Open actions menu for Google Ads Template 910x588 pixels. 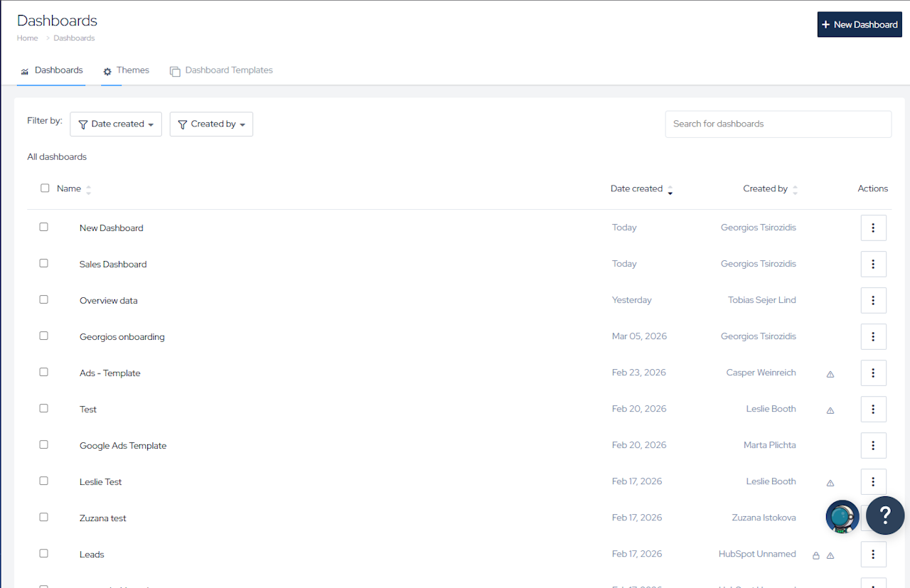point(873,446)
